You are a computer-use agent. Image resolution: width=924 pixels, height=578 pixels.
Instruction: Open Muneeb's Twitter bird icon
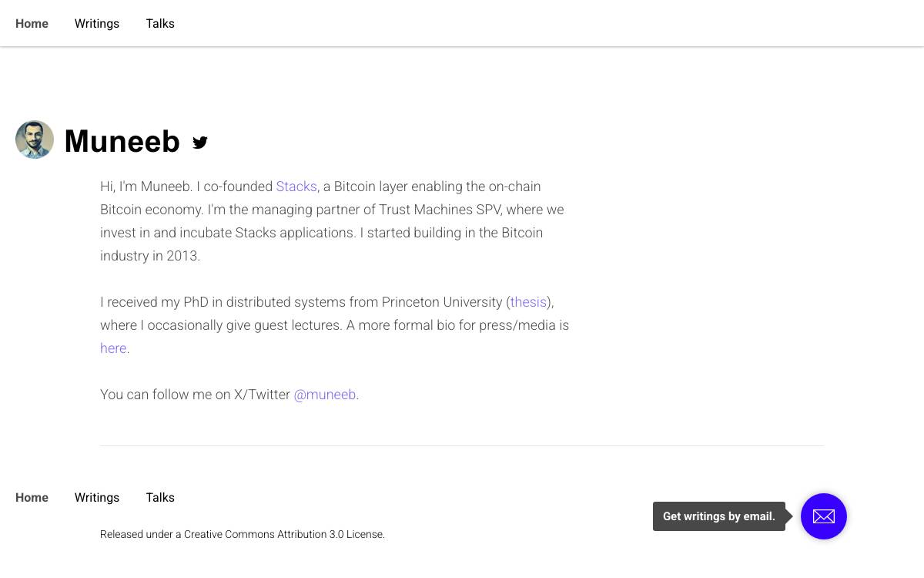(200, 142)
